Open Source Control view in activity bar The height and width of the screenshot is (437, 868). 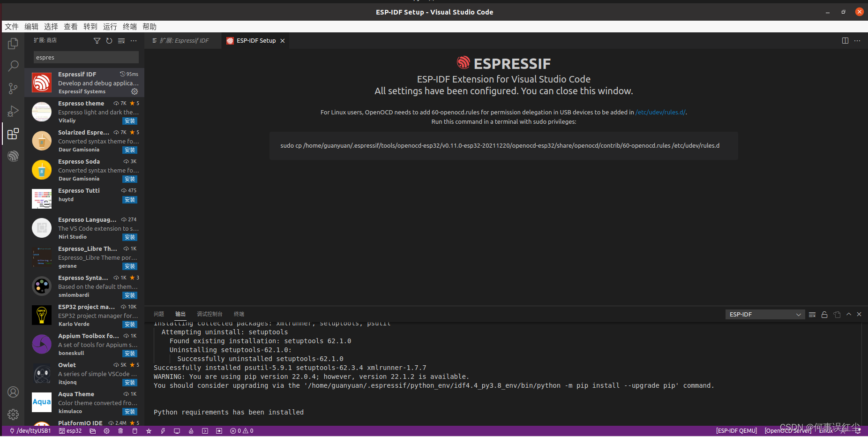coord(13,89)
